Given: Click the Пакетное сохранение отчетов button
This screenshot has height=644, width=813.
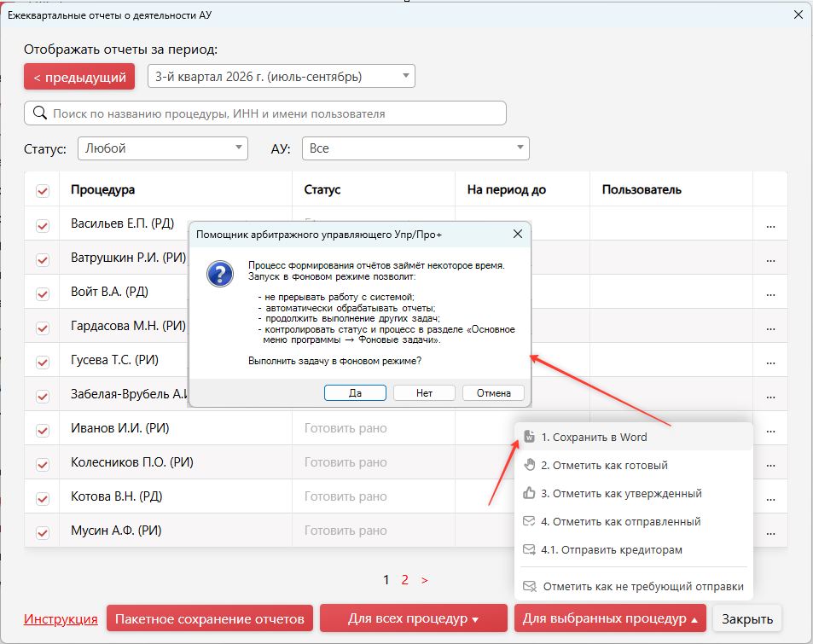Looking at the screenshot, I should pyautogui.click(x=210, y=618).
